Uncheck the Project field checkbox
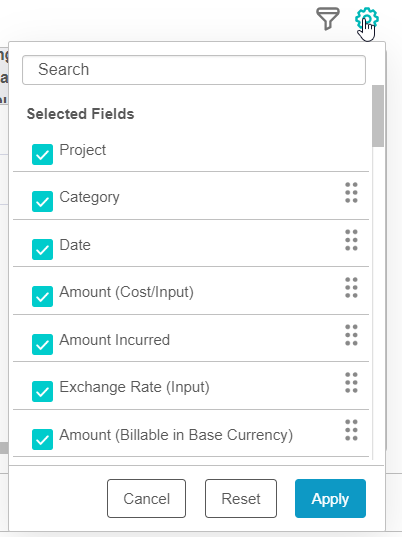402x537 pixels. coord(42,154)
